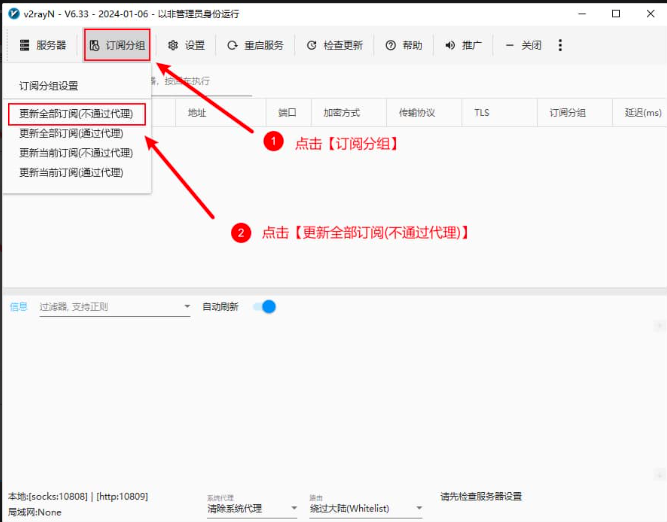
Task: Choose 更新当前订阅(不通过代理) from menu
Action: (76, 153)
